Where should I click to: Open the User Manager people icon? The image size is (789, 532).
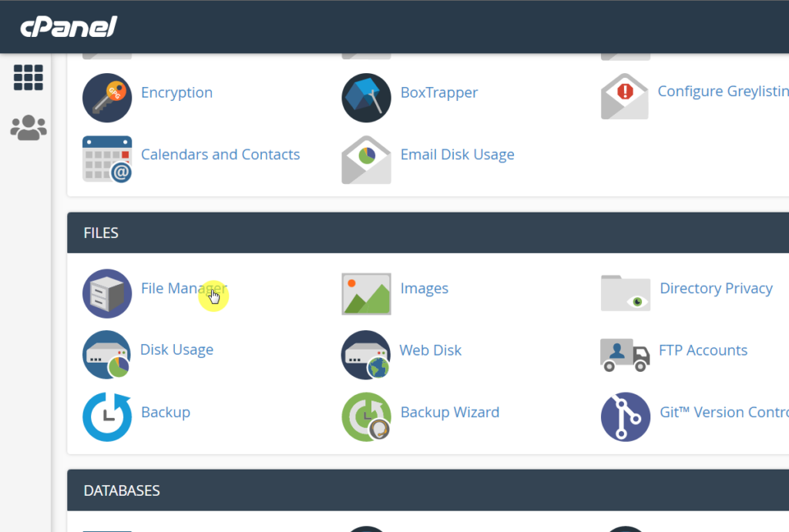29,128
